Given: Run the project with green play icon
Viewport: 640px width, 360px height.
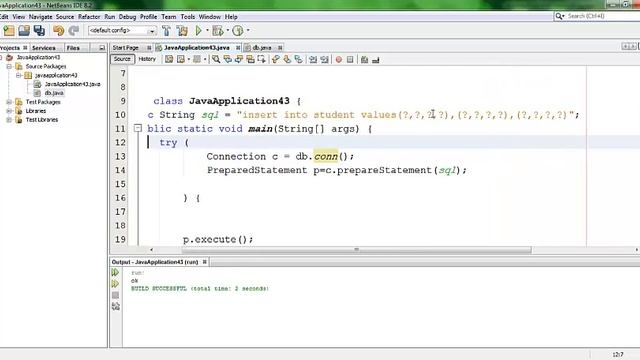Looking at the screenshot, I should pyautogui.click(x=199, y=31).
